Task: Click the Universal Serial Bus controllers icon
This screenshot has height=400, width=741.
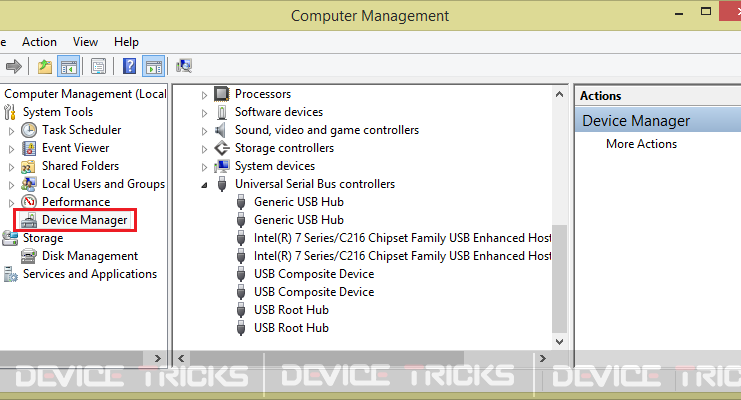Action: click(x=222, y=184)
